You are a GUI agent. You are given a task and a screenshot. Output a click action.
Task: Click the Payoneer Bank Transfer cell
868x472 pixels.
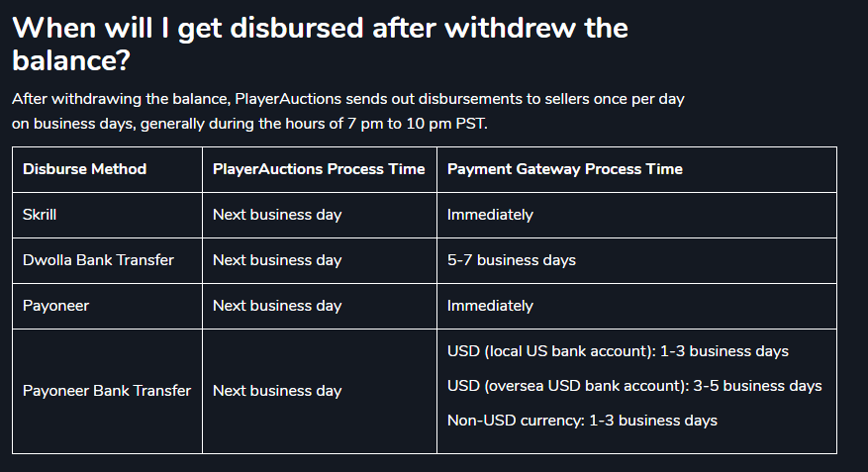coord(107,391)
